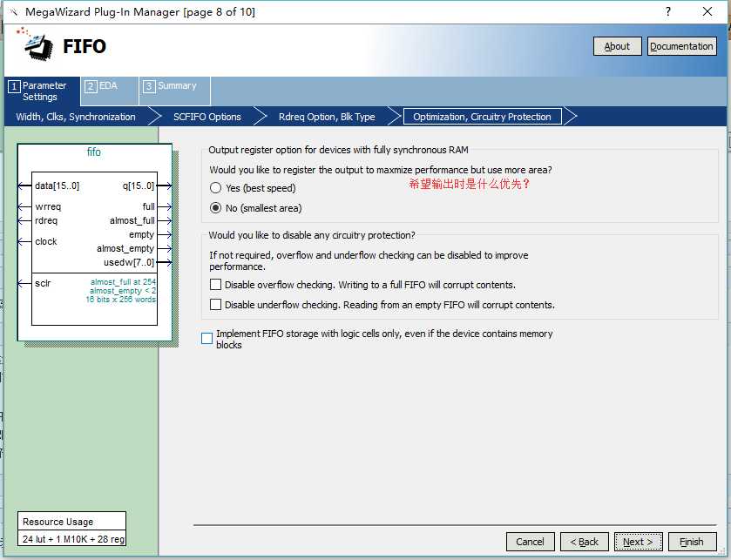Viewport: 731px width, 560px height.
Task: Click the usedw[7..0] port label
Action: (x=129, y=262)
